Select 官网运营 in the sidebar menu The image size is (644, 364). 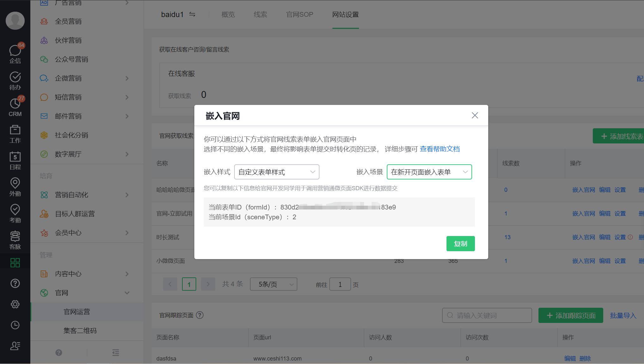76,312
